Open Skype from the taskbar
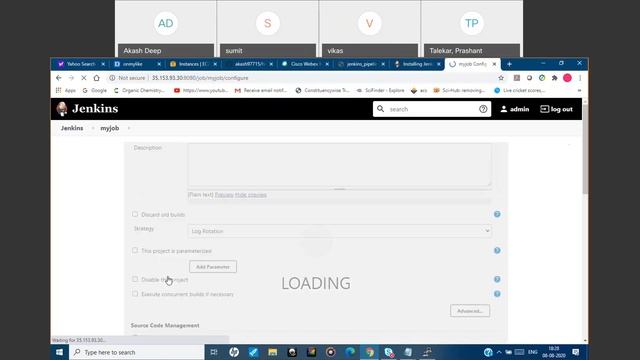Viewport: 640px width, 360px height. (389, 352)
